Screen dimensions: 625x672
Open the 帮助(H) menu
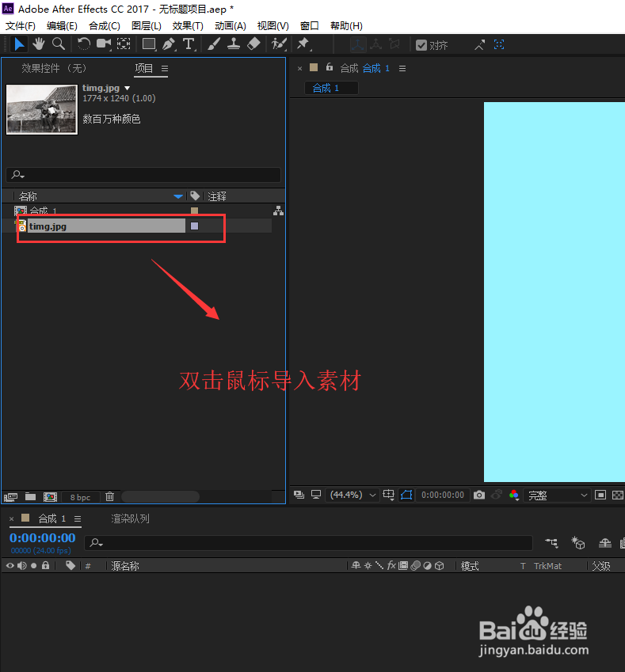pyautogui.click(x=346, y=26)
